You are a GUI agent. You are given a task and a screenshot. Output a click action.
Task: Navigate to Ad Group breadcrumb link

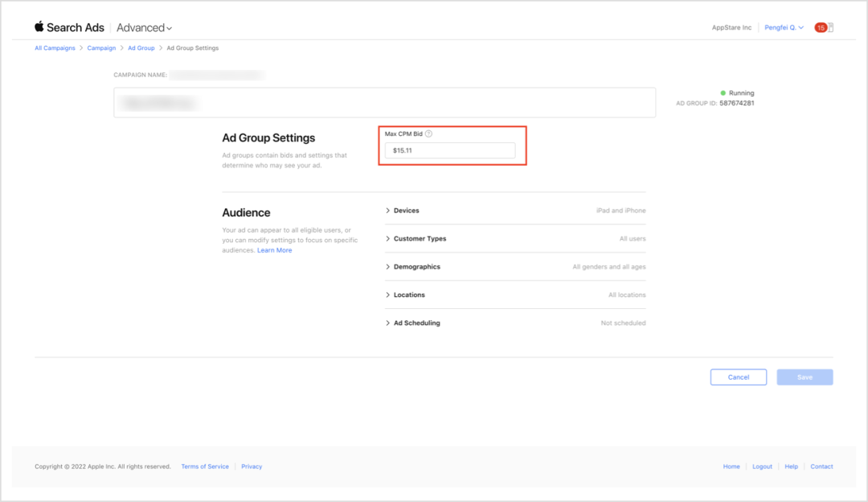[x=141, y=48]
